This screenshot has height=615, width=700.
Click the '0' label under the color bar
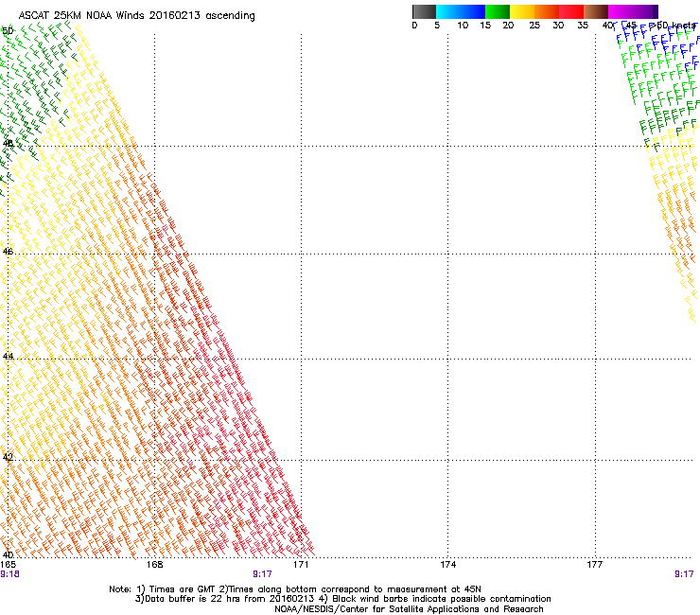pyautogui.click(x=414, y=26)
